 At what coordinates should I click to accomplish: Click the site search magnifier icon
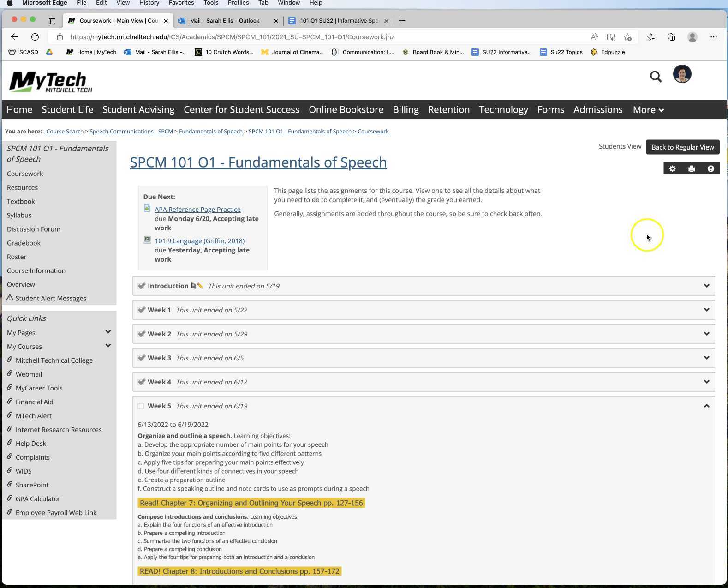tap(656, 77)
